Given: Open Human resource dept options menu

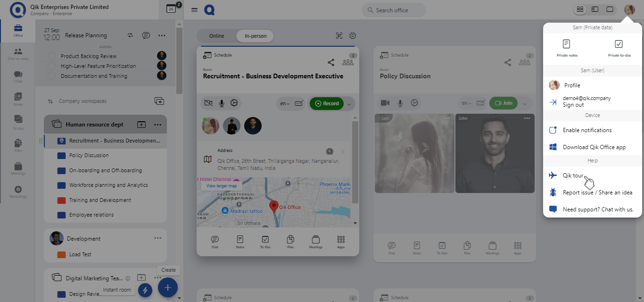Looking at the screenshot, I should [x=157, y=125].
